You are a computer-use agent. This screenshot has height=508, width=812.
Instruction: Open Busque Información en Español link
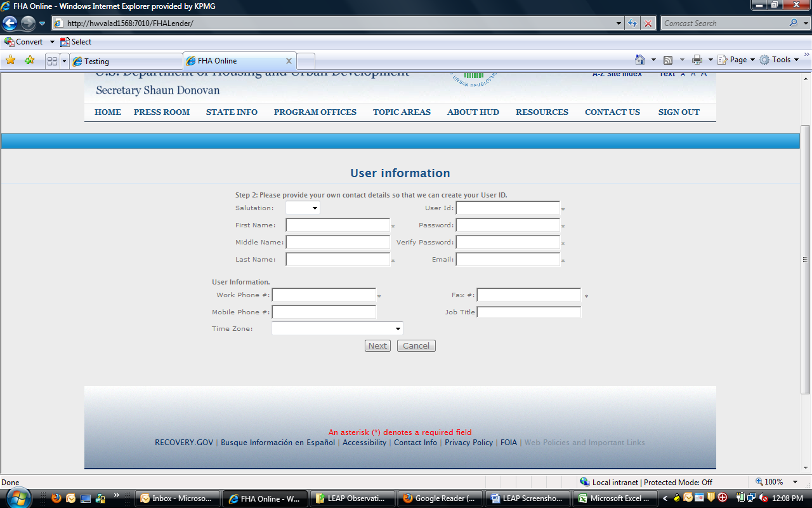(278, 443)
